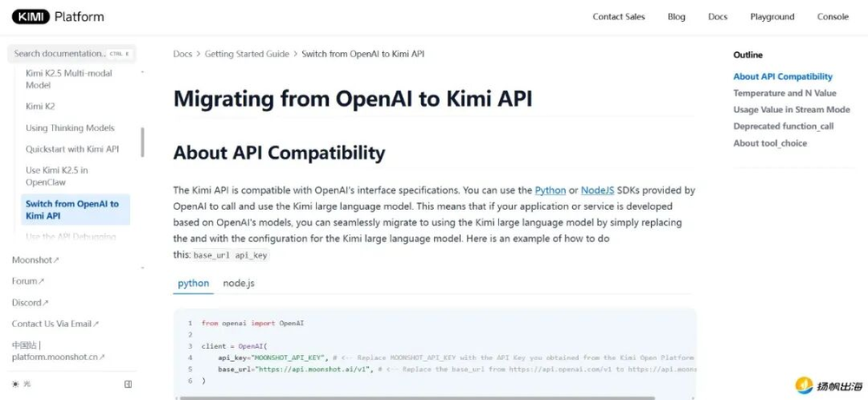Click Contact Us Via Email link
868x400 pixels.
click(56, 324)
